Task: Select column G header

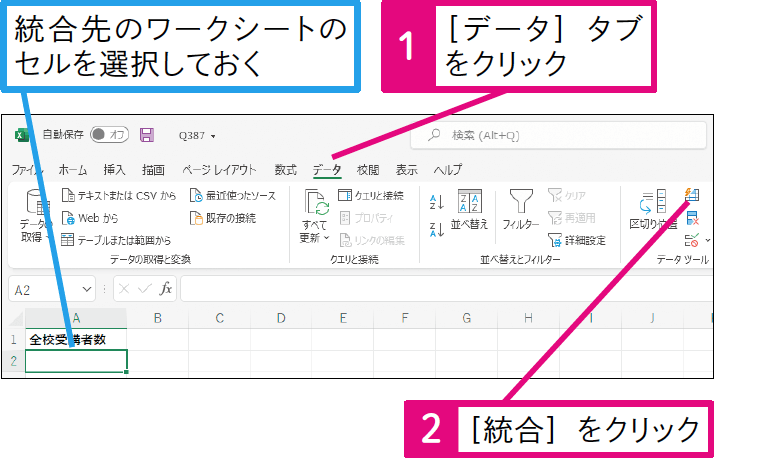Action: pyautogui.click(x=466, y=318)
